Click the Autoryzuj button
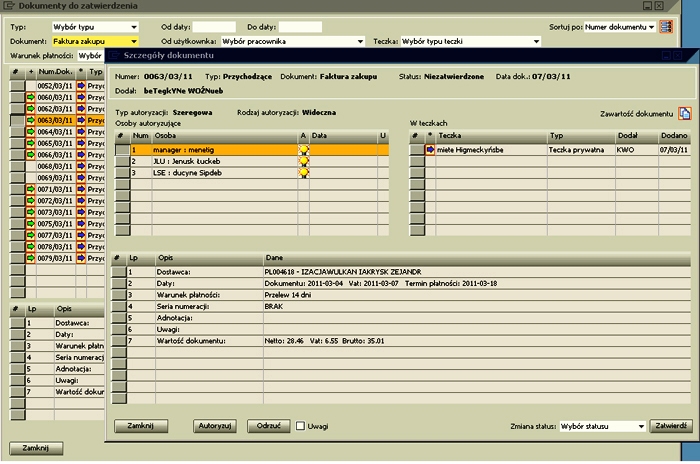700x464 pixels. coord(215,426)
